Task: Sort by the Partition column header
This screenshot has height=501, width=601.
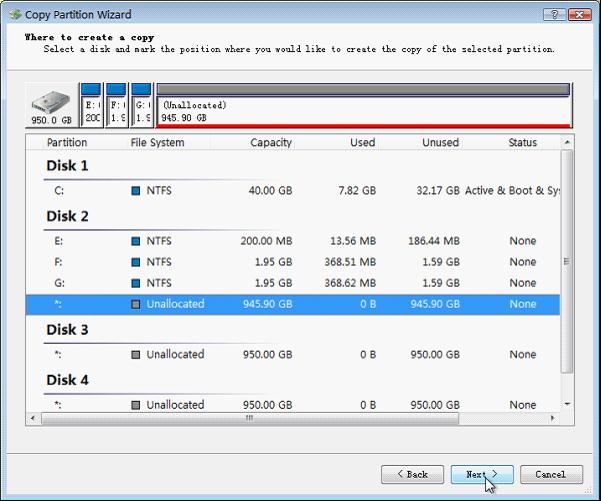Action: click(67, 143)
